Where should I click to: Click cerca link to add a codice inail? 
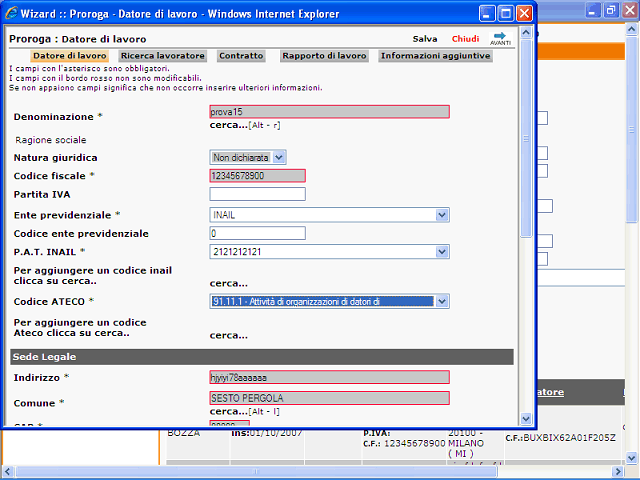228,282
